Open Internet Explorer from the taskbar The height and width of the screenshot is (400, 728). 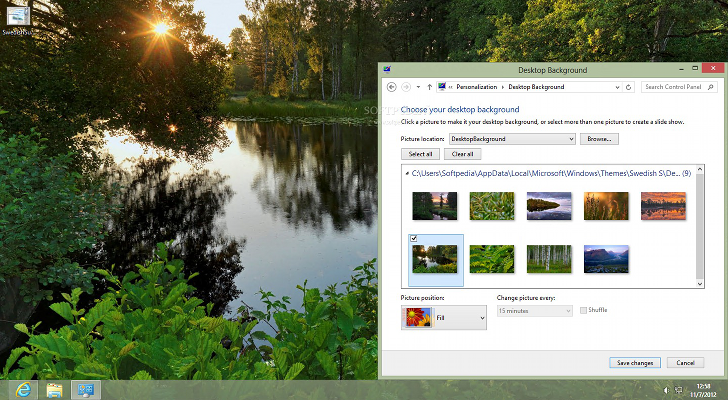click(23, 390)
